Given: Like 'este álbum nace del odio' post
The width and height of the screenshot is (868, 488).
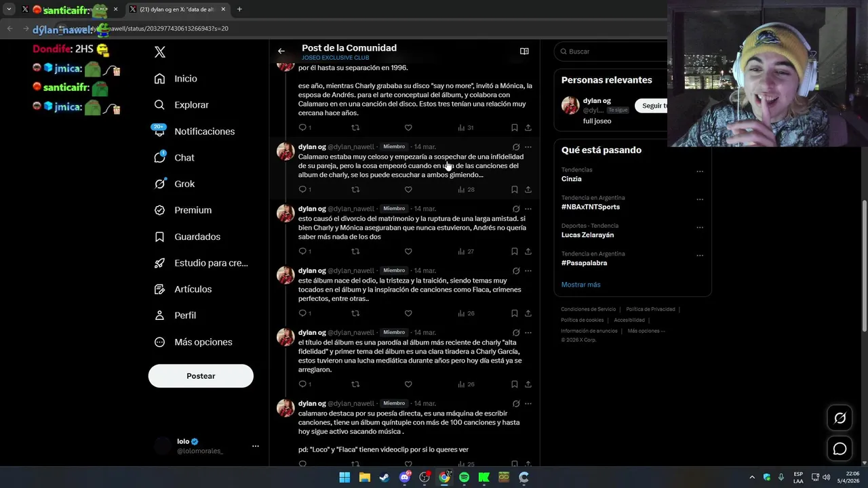Looking at the screenshot, I should tap(408, 313).
